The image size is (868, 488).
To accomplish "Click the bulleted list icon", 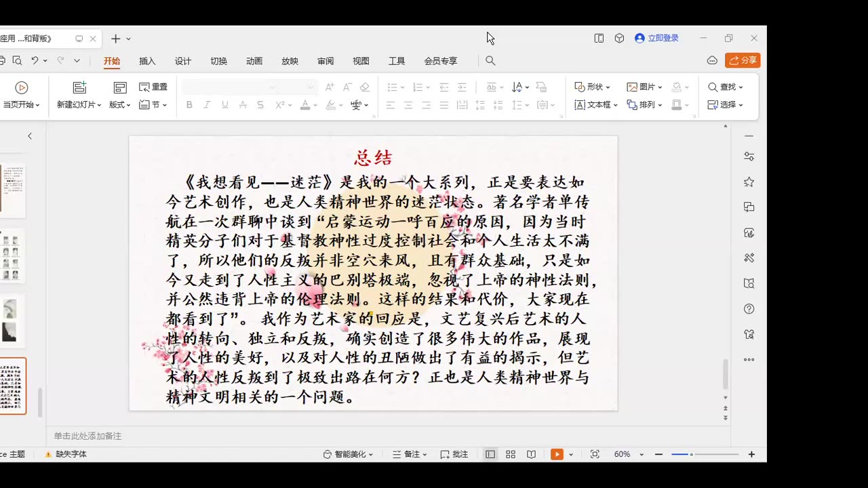I will coord(392,87).
